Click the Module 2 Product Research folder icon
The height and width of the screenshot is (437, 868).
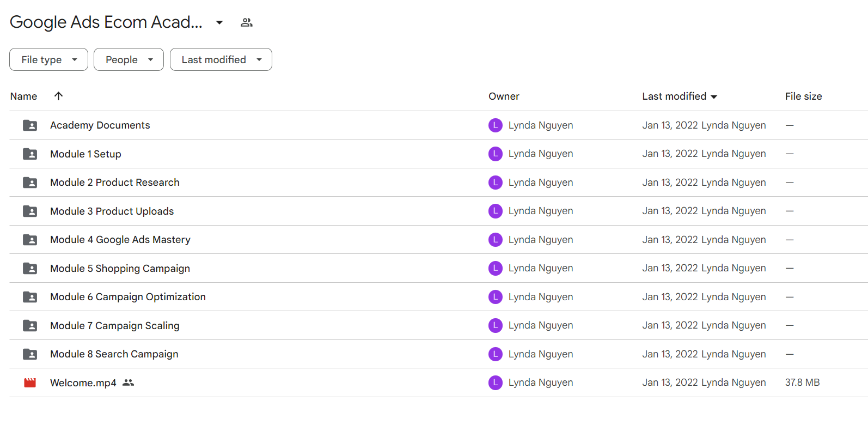point(30,183)
